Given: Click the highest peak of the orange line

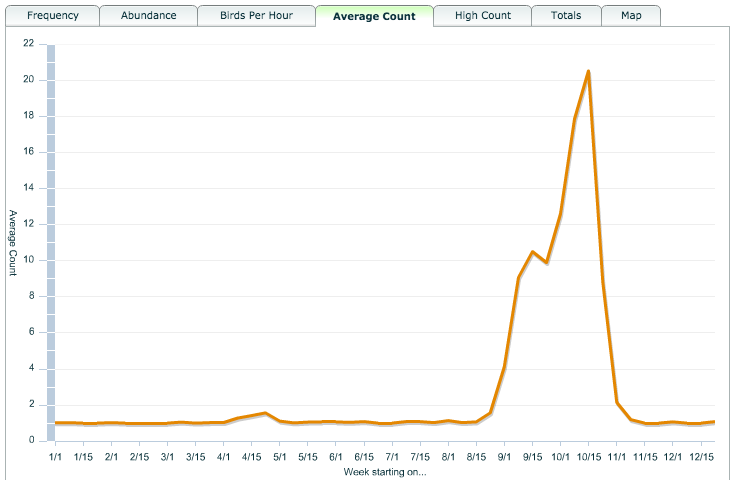Looking at the screenshot, I should pyautogui.click(x=588, y=72).
